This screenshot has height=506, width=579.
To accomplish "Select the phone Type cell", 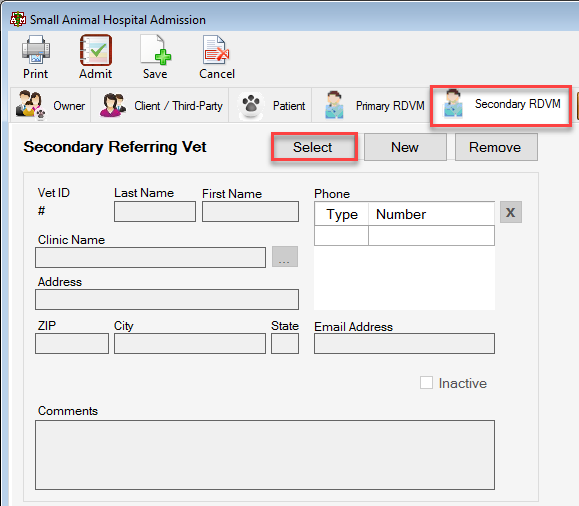I will [341, 235].
